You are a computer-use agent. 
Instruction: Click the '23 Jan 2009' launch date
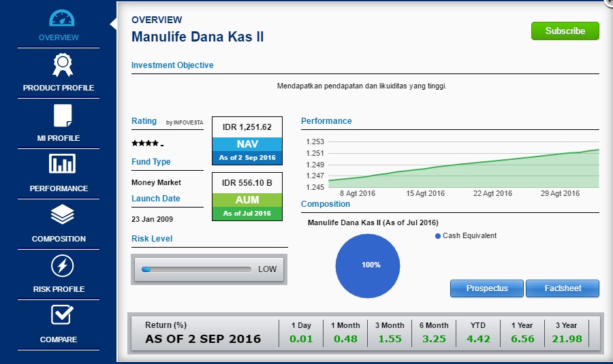(x=152, y=220)
